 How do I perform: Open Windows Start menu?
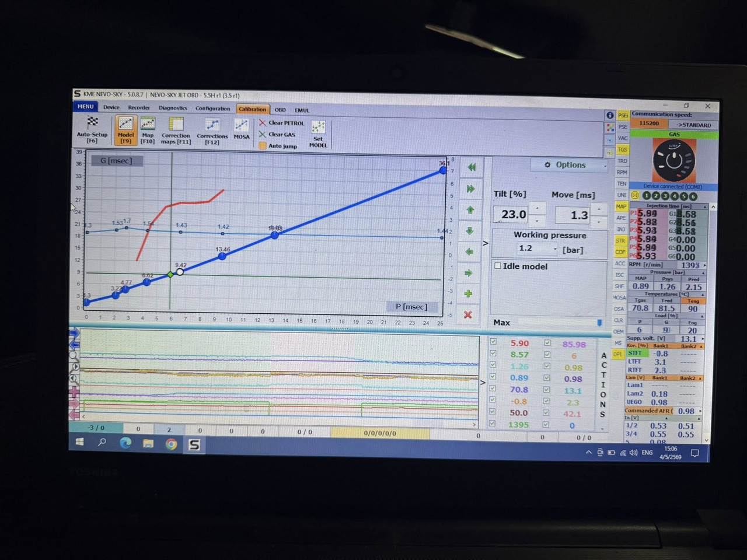click(x=80, y=442)
